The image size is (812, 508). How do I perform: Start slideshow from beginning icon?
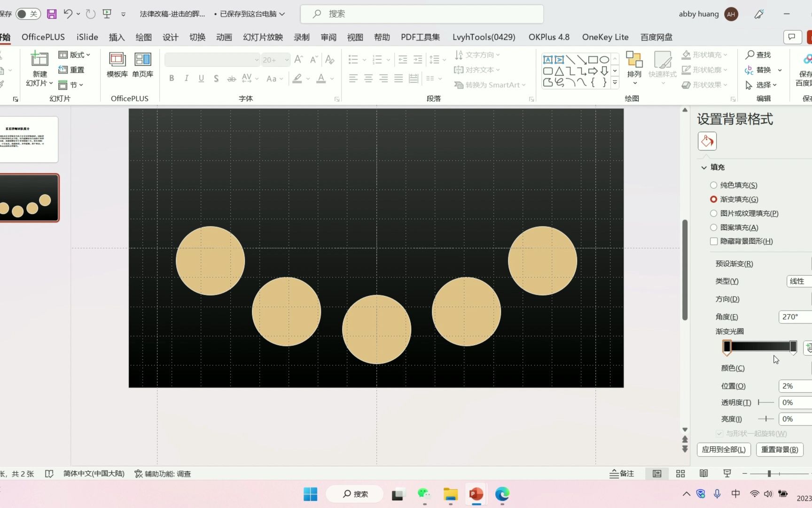(107, 14)
